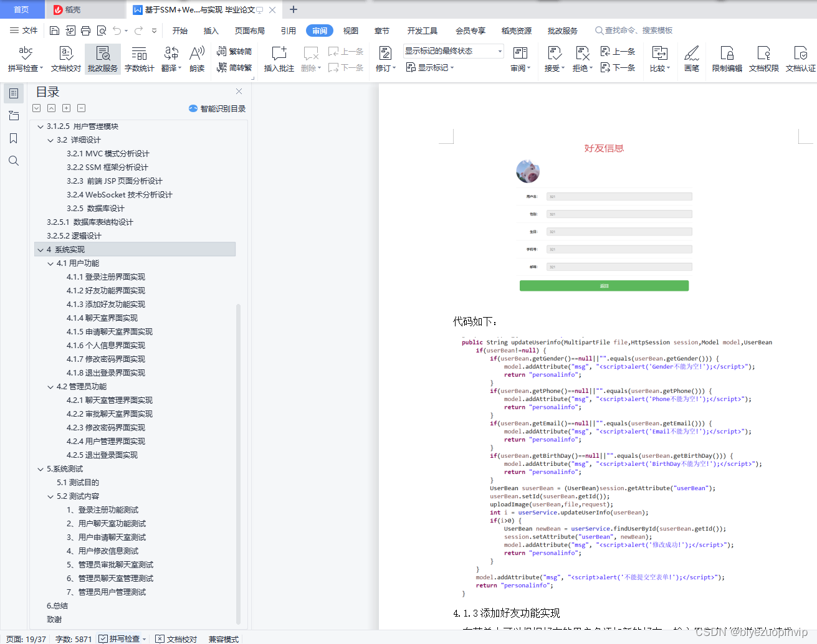This screenshot has height=644, width=817.
Task: Collapse the 5.系统测试 node
Action: tap(41, 469)
